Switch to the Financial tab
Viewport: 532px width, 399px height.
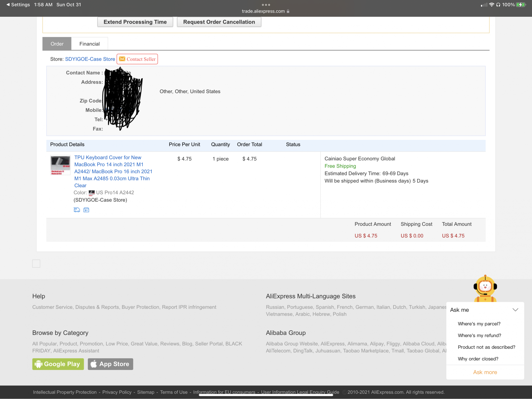[x=89, y=44]
